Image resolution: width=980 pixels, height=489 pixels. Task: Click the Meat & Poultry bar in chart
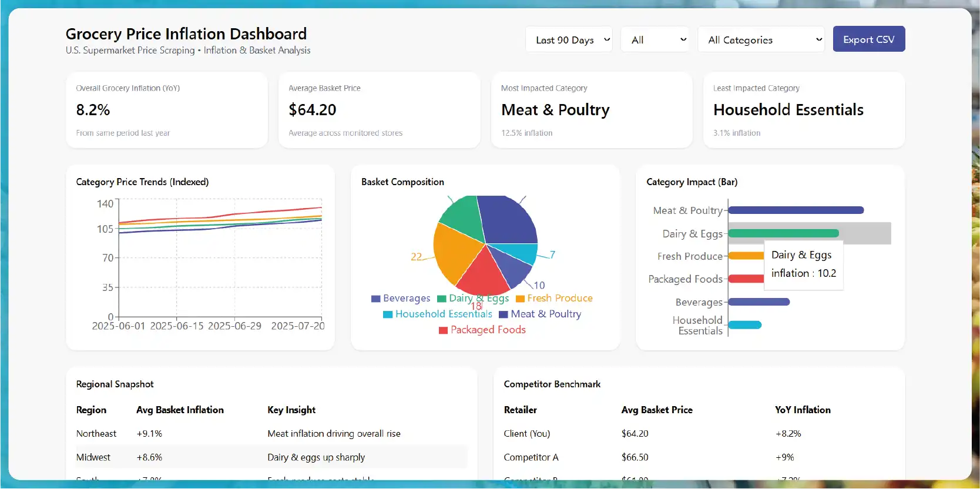pyautogui.click(x=796, y=210)
